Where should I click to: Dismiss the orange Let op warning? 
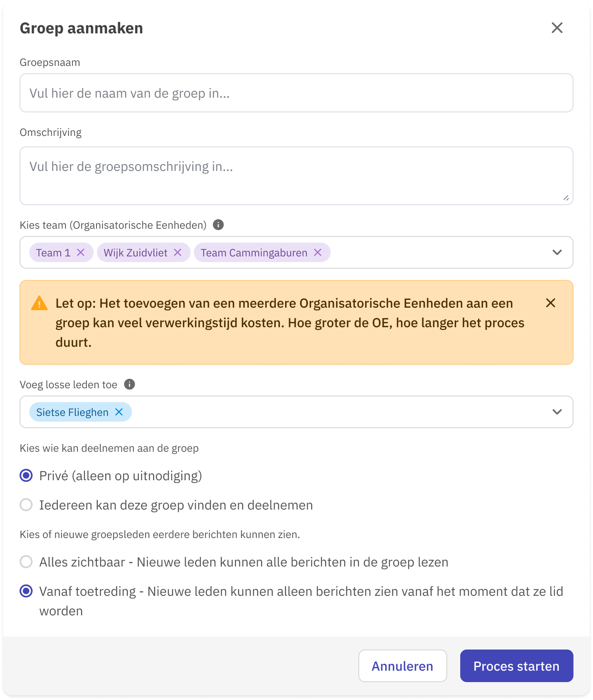tap(551, 303)
